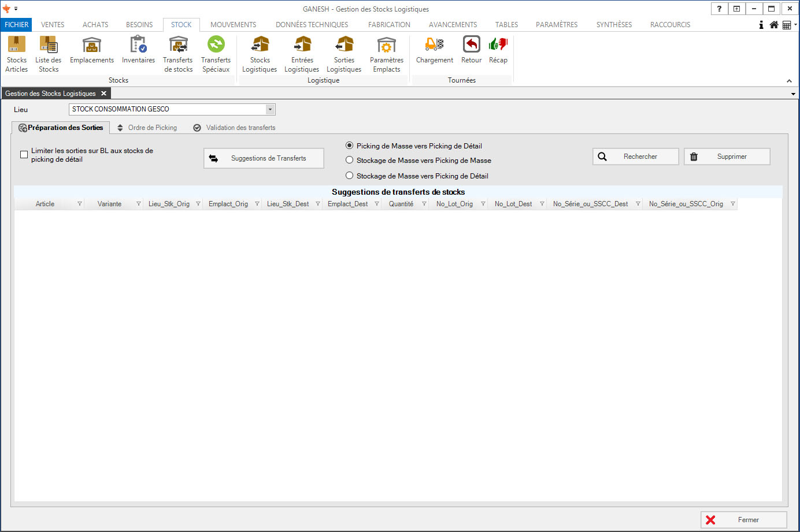Enable Limiter les sorties sur BL checkbox
Screen dimensions: 800x532
(24, 154)
